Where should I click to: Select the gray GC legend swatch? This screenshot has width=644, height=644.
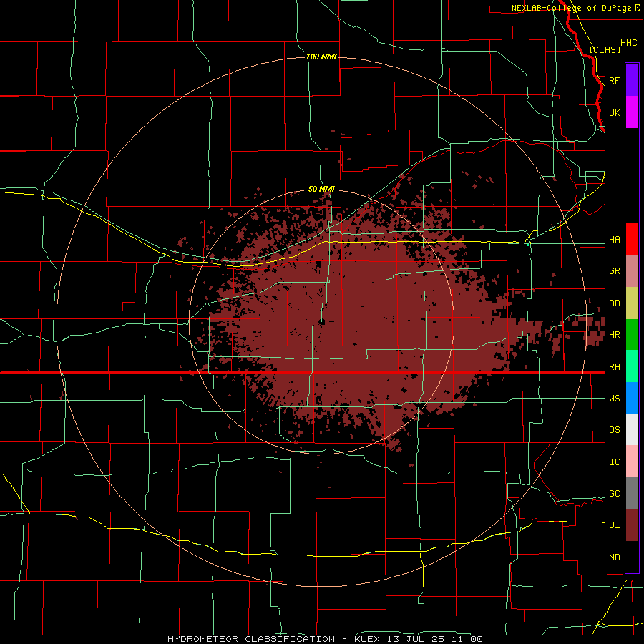pyautogui.click(x=632, y=493)
